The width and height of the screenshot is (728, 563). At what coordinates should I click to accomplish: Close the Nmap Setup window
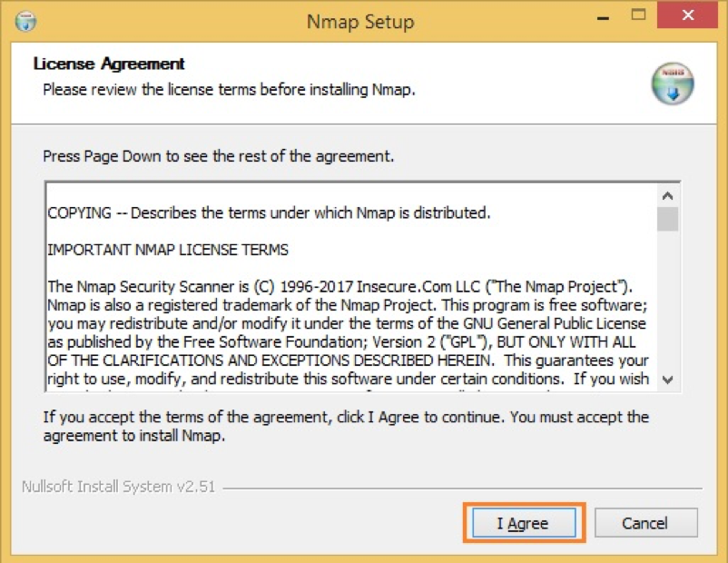click(686, 15)
